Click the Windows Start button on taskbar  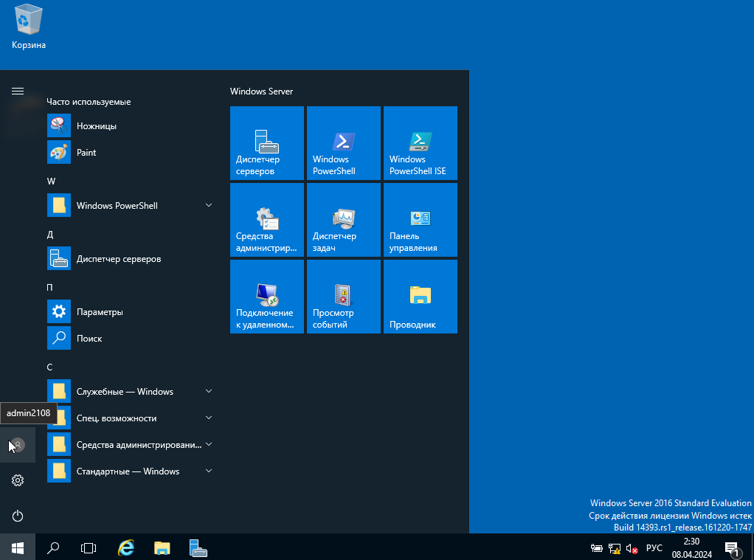(x=17, y=547)
